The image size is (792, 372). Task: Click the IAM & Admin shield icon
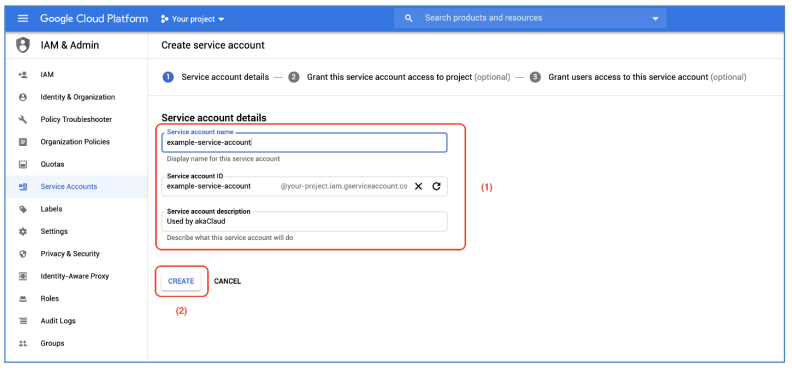click(x=23, y=45)
